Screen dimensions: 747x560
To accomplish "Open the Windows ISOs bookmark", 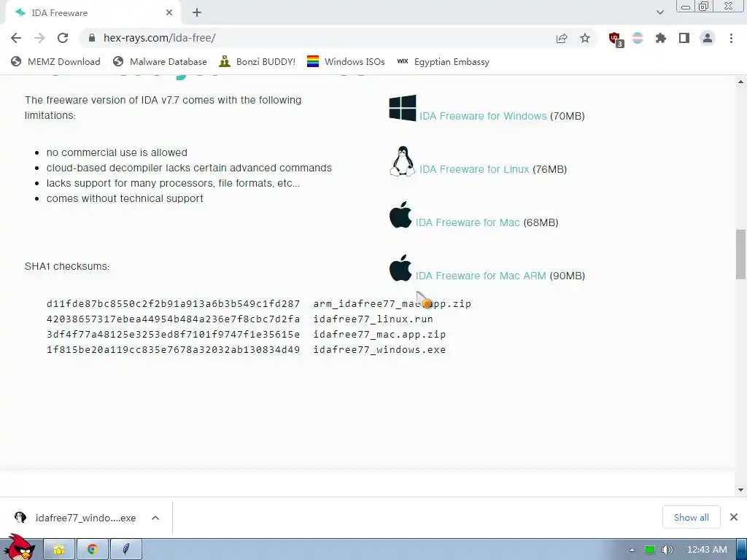I will [x=346, y=62].
